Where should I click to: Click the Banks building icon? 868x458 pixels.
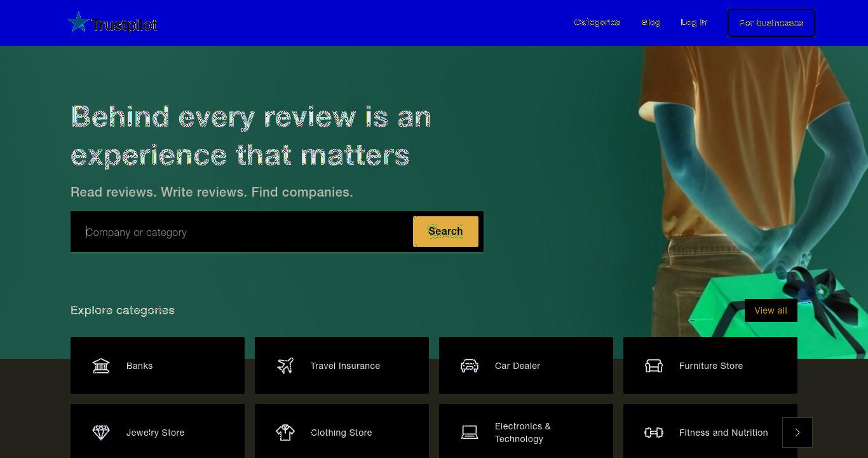[x=101, y=366]
